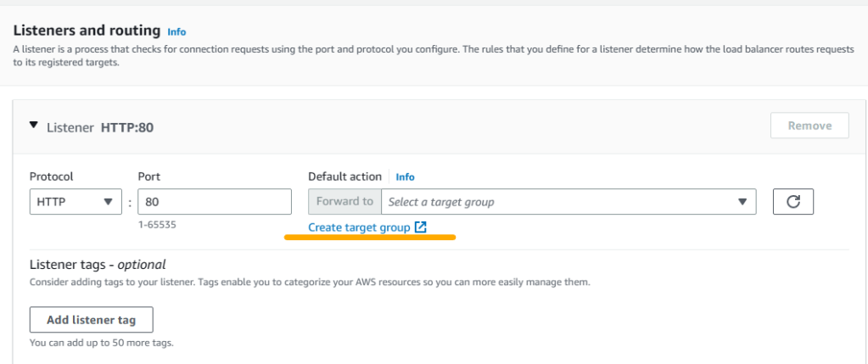
Task: Click the external link icon beside Create target group
Action: click(421, 227)
